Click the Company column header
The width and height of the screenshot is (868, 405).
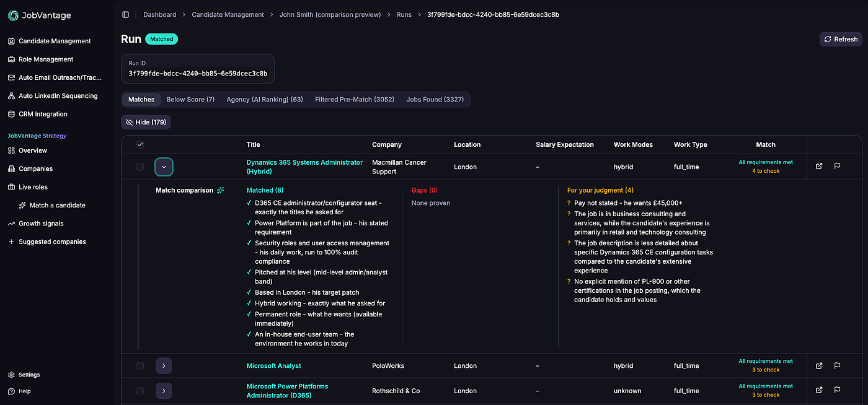[x=387, y=144]
